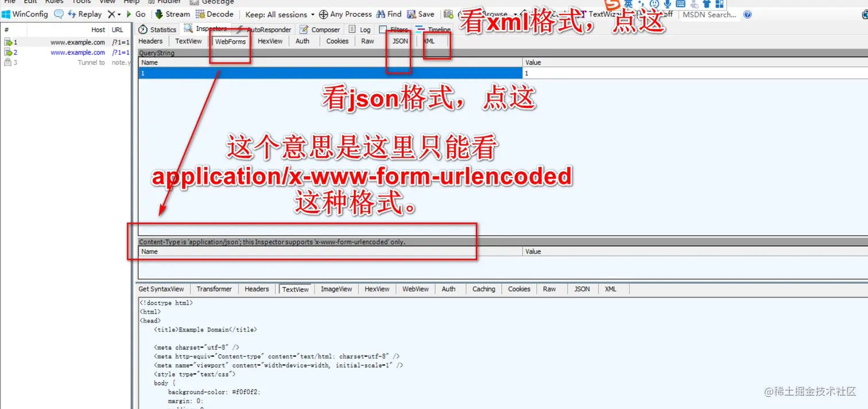Click the Sogou shirt skin icon

pyautogui.click(x=707, y=4)
